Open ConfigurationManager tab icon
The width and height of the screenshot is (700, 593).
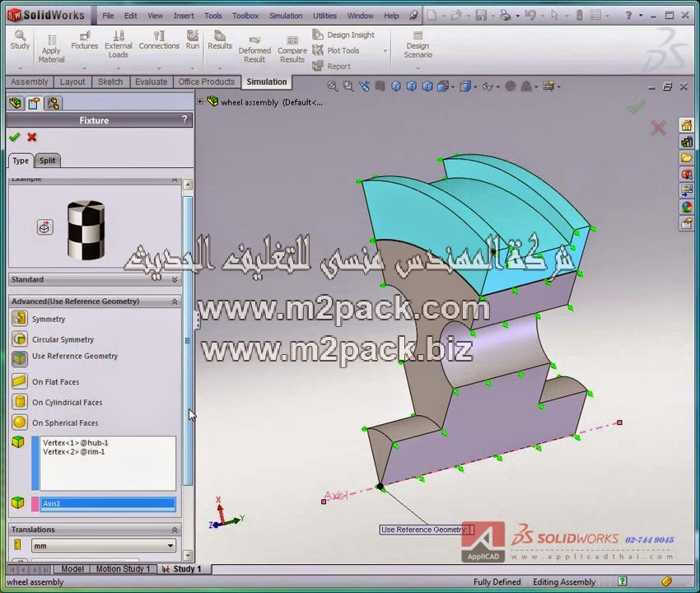54,103
